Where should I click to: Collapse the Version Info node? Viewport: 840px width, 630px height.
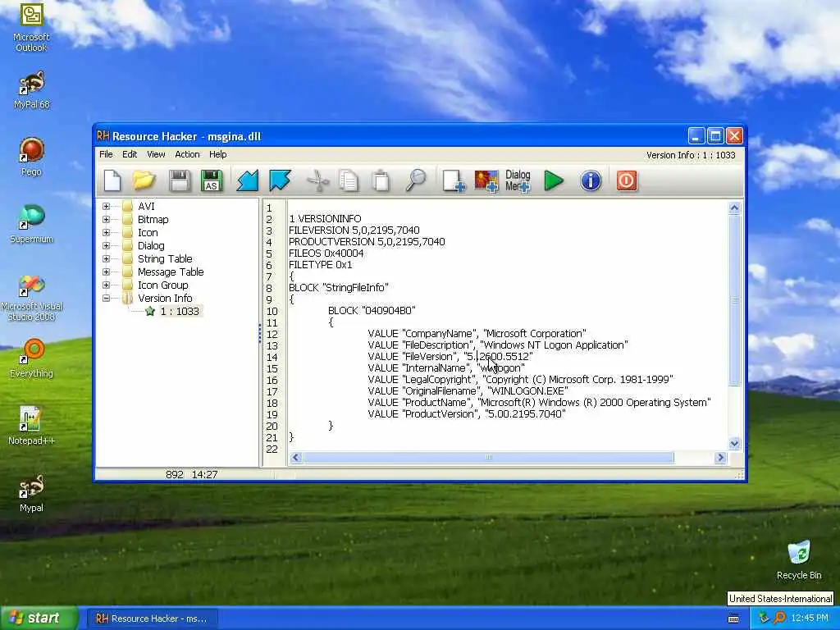tap(106, 298)
